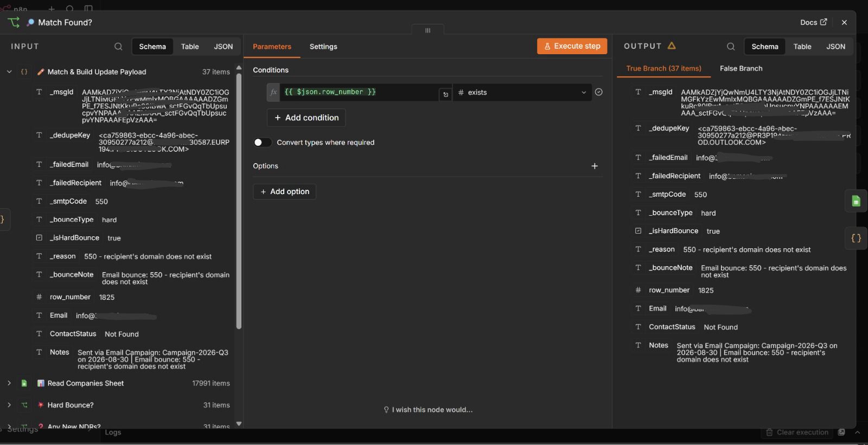Click the If node icon beside Match Found?
The height and width of the screenshot is (445, 868).
[14, 22]
